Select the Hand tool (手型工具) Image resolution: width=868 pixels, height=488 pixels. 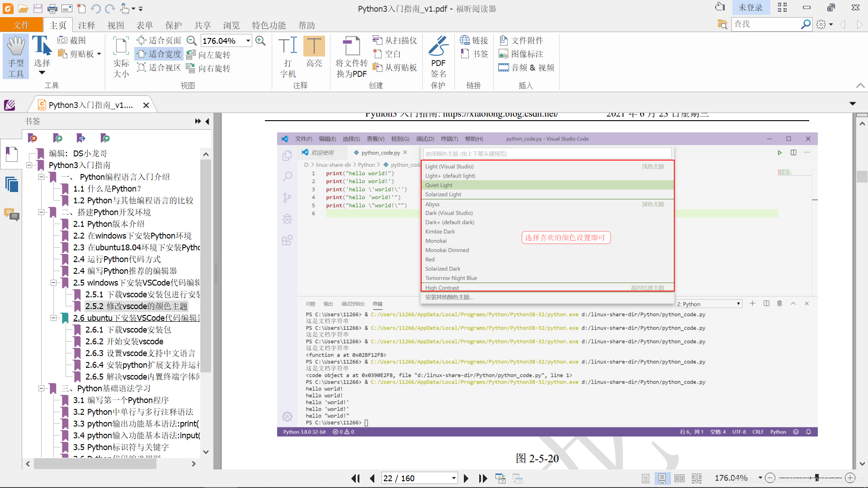[x=16, y=56]
